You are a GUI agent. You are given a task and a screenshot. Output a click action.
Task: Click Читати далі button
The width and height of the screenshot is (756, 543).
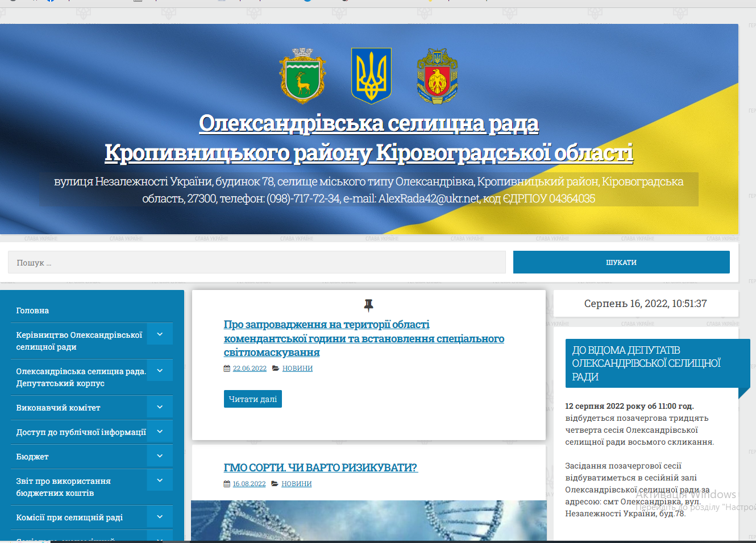(253, 399)
